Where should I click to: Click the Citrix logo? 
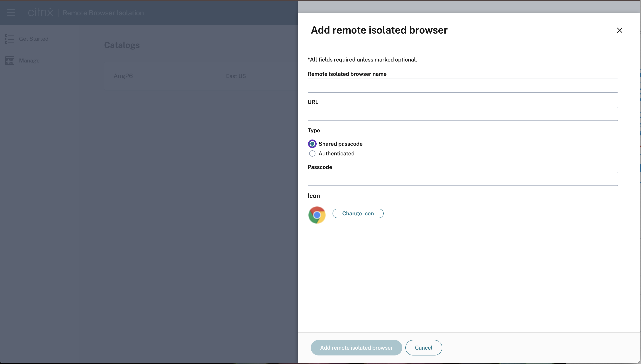tap(41, 12)
